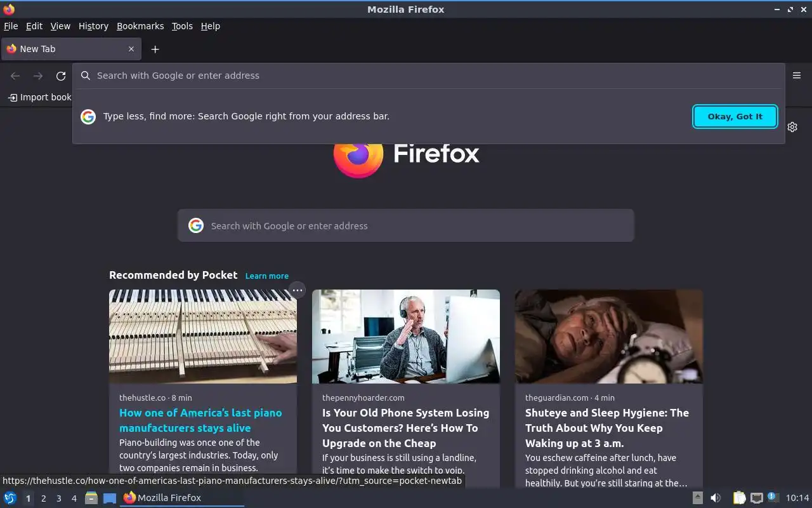The image size is (812, 508).
Task: Open new tab personalize gear settings
Action: 792,127
